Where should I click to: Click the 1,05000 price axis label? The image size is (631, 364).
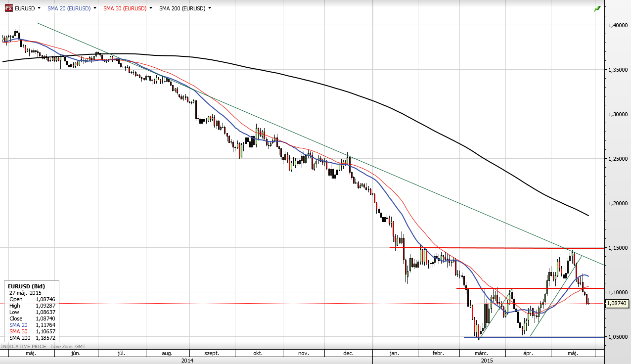(618, 336)
